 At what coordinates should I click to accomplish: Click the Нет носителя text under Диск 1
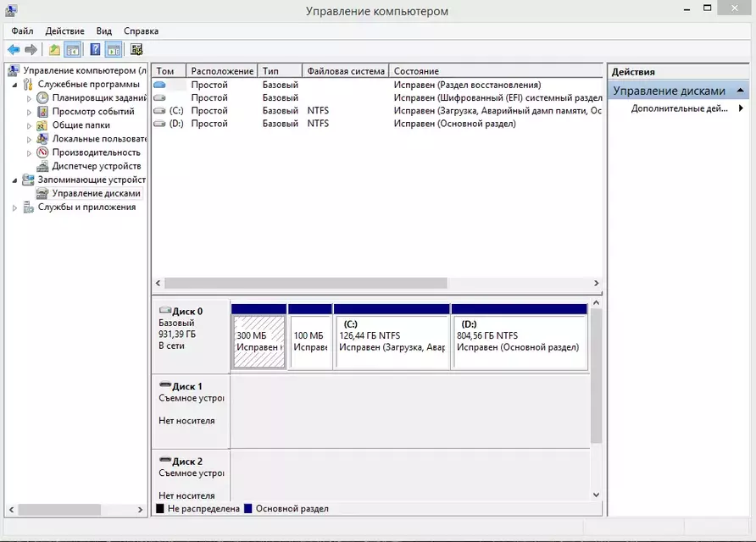coord(186,421)
